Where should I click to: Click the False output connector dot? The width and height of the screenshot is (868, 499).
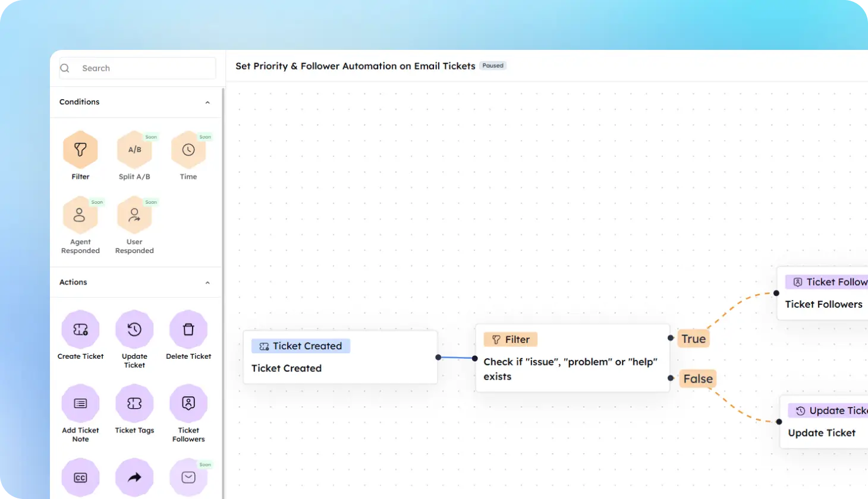[x=671, y=378]
